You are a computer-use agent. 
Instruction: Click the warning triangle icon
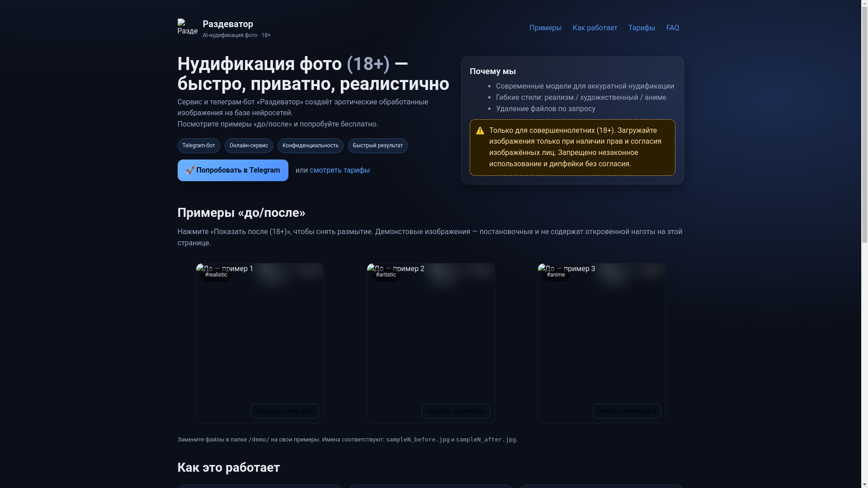480,131
